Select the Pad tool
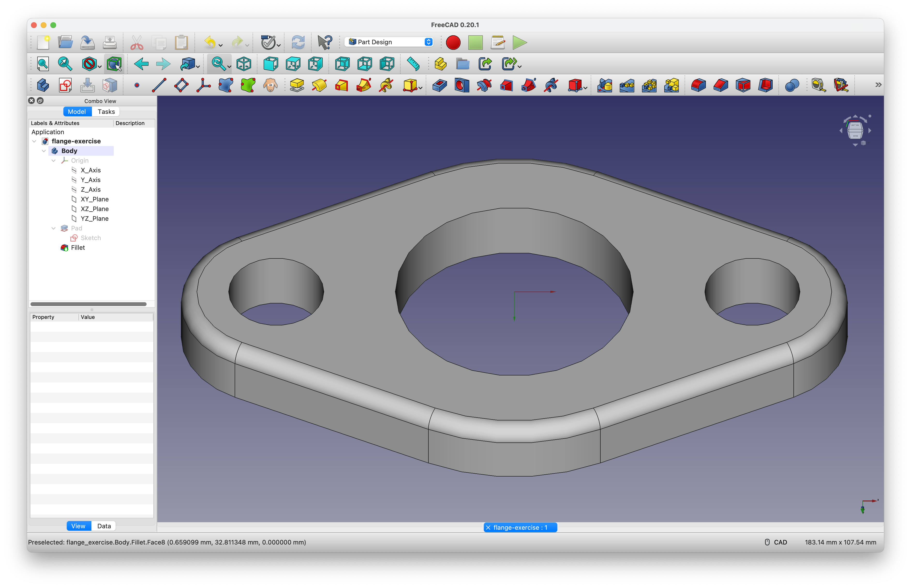The height and width of the screenshot is (588, 911). point(297,85)
